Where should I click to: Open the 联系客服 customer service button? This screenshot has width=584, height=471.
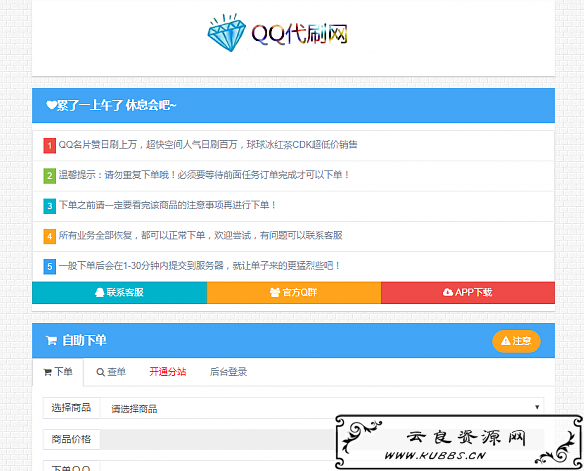coord(119,293)
